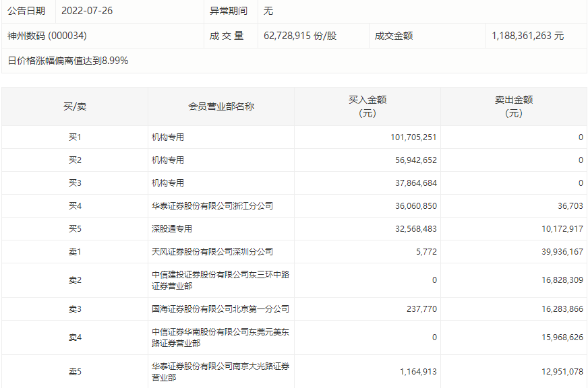
Task: Open 国海证券股份有限公司北京第一分公司 entry
Action: 220,309
